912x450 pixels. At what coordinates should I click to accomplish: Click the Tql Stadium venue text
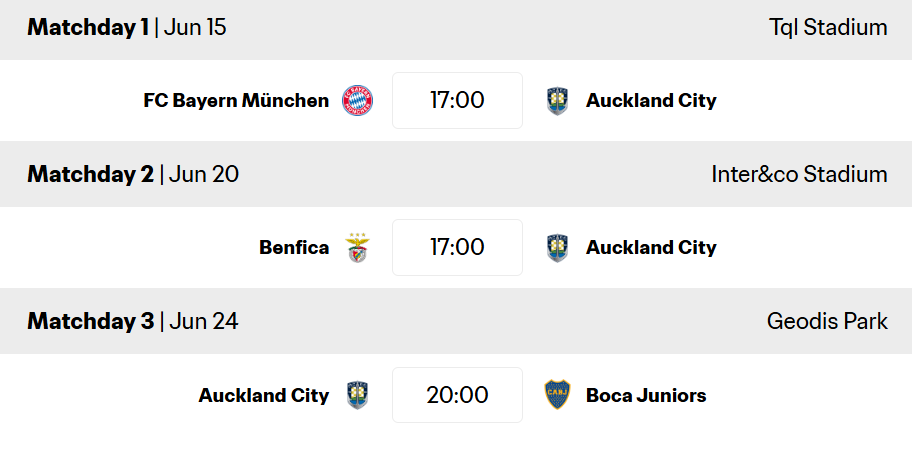point(828,27)
